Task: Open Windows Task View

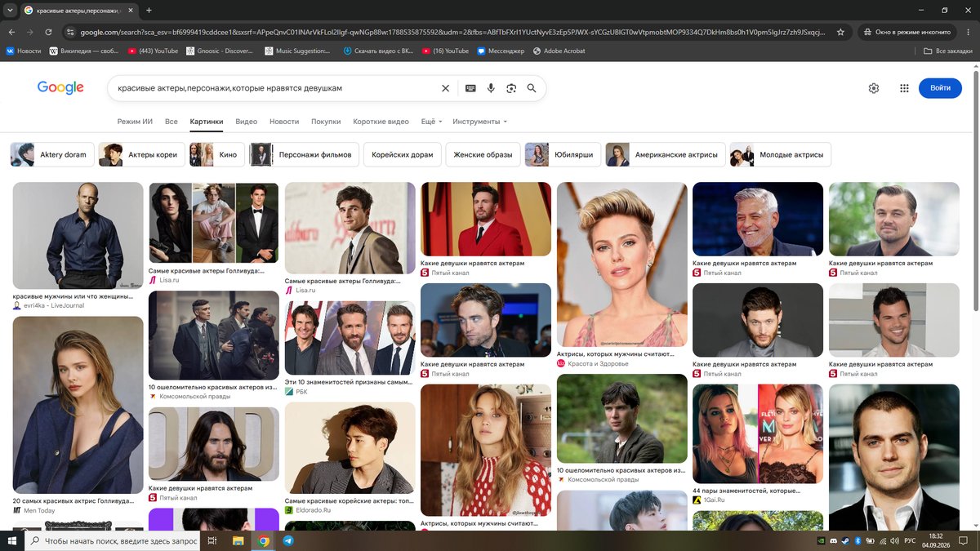Action: (212, 540)
